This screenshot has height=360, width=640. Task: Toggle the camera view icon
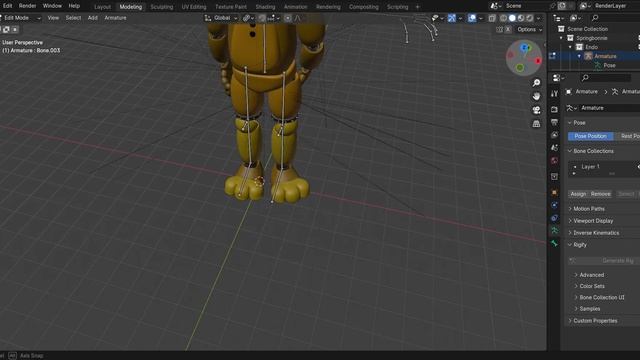536,110
